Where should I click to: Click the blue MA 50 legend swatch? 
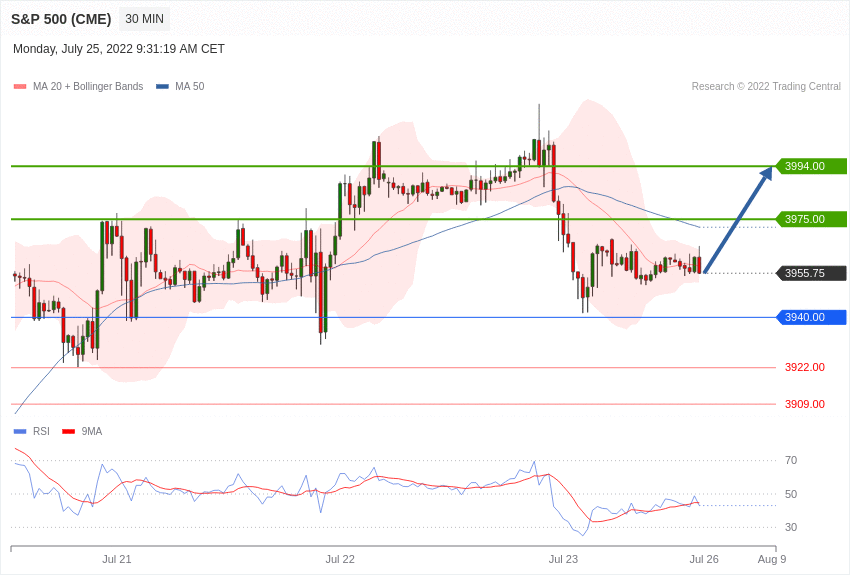[162, 87]
